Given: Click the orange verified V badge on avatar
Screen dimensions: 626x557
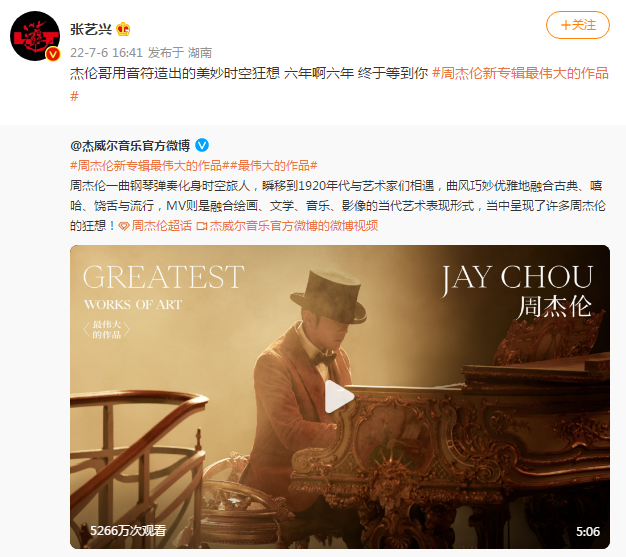Looking at the screenshot, I should coord(53,54).
